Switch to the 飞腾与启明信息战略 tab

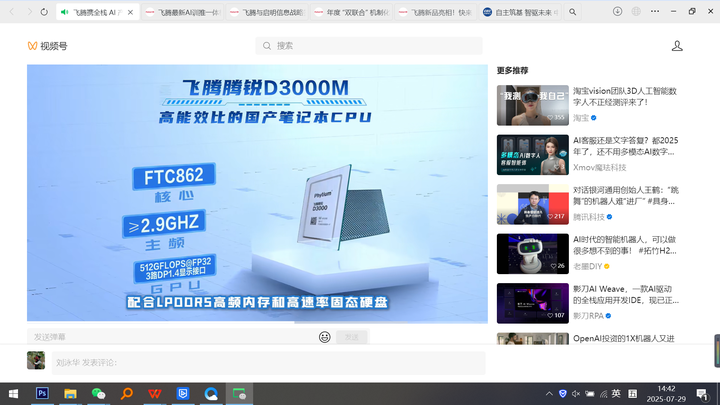coord(267,12)
